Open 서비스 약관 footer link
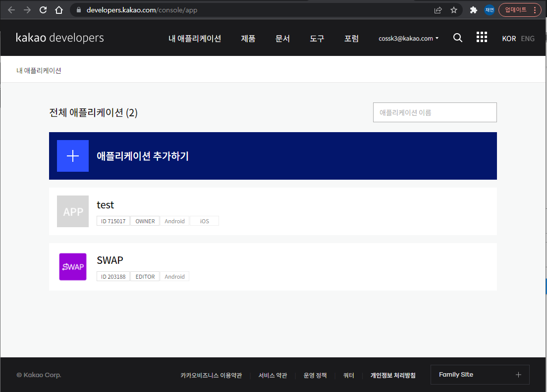The height and width of the screenshot is (392, 547). [273, 375]
